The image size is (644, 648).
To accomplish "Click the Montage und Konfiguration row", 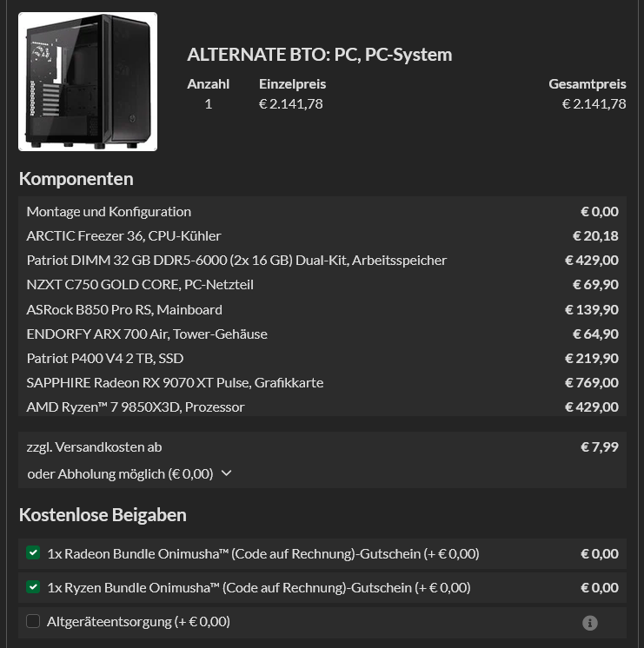I will [x=322, y=211].
